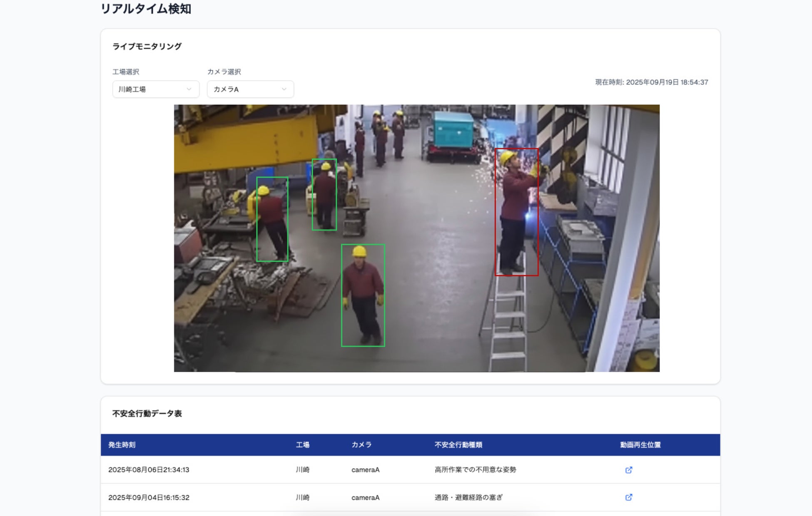Open the カメラA camera selection dropdown
This screenshot has height=516, width=812.
(x=250, y=89)
